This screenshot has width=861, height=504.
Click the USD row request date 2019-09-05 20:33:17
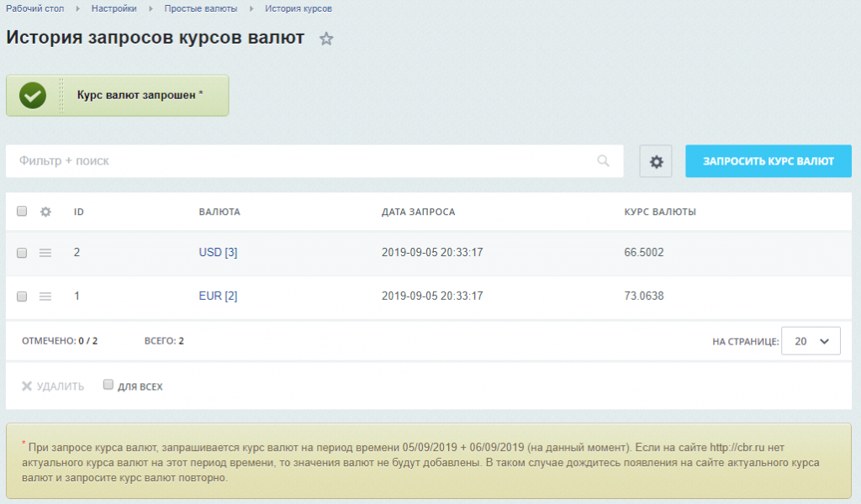[432, 252]
